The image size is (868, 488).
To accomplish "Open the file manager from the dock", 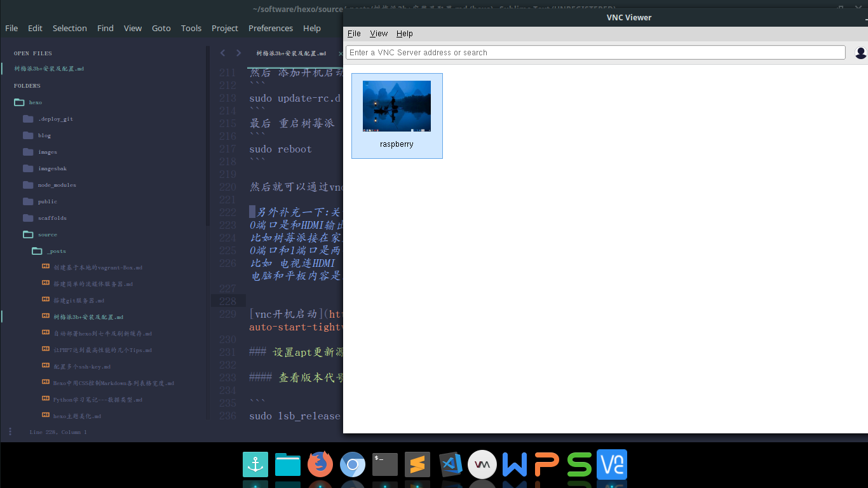I will (288, 464).
